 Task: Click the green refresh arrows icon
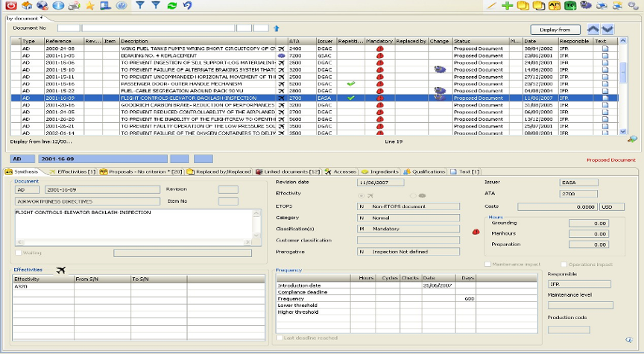click(172, 5)
